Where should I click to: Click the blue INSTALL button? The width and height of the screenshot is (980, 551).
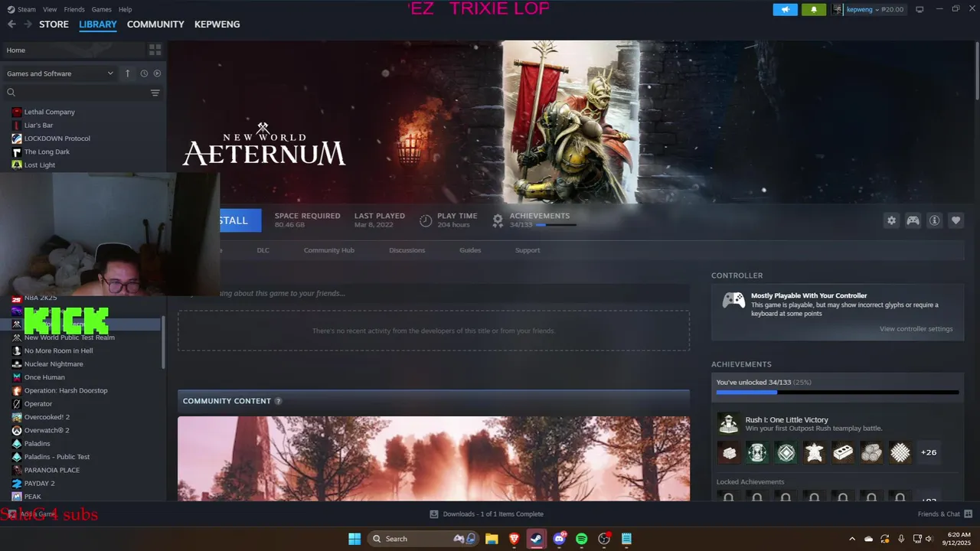(x=240, y=220)
